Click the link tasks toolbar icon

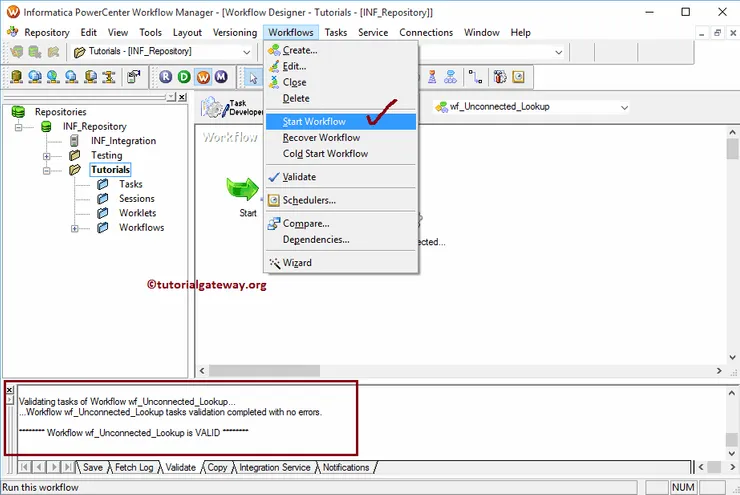click(475, 77)
